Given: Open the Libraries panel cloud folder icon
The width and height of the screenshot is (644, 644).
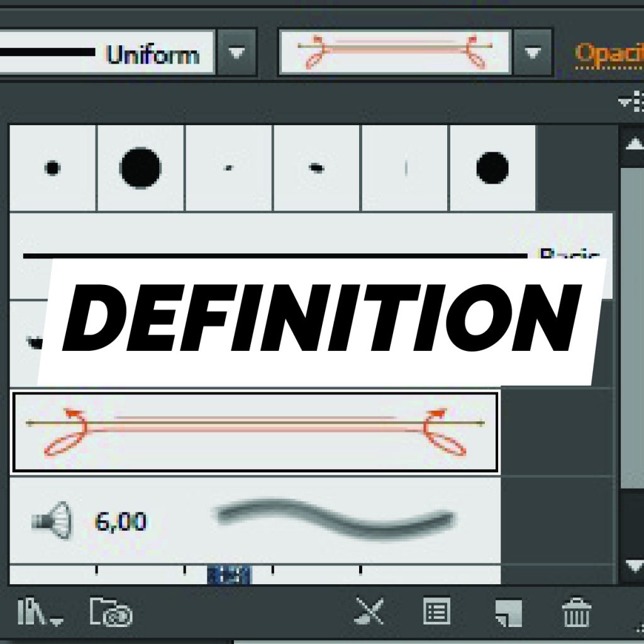Looking at the screenshot, I should 111,611.
